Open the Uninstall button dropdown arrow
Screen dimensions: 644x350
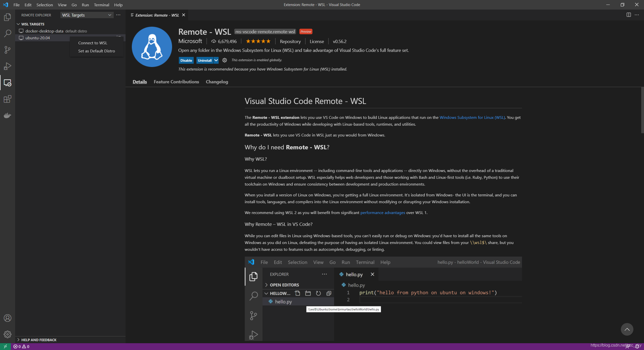(x=216, y=60)
